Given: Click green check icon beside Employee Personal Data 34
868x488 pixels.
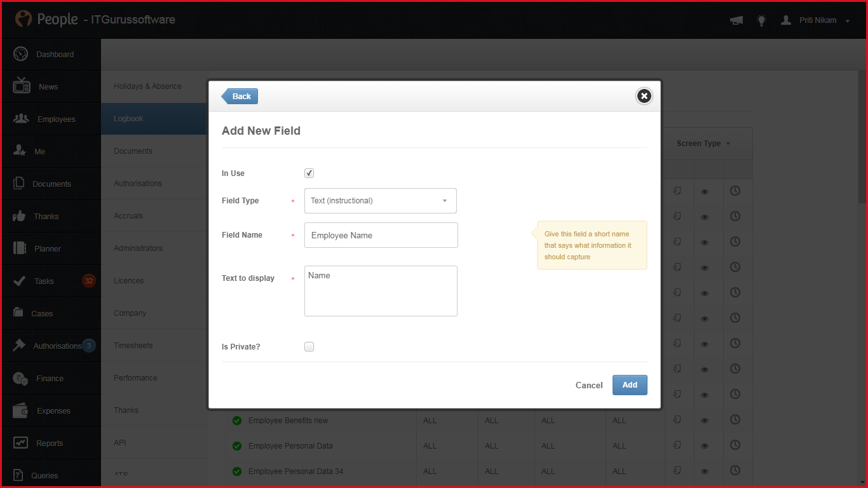Looking at the screenshot, I should [237, 471].
